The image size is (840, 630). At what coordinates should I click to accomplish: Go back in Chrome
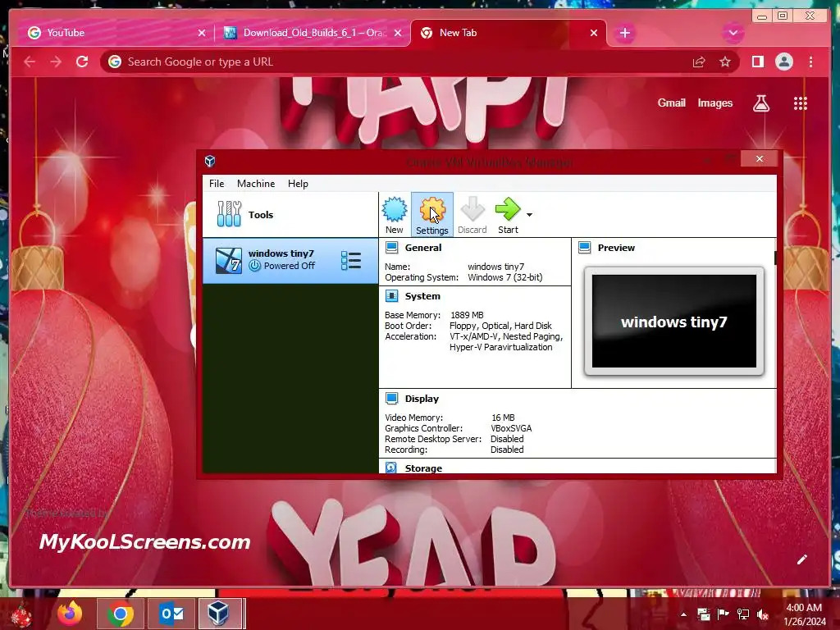pos(30,62)
